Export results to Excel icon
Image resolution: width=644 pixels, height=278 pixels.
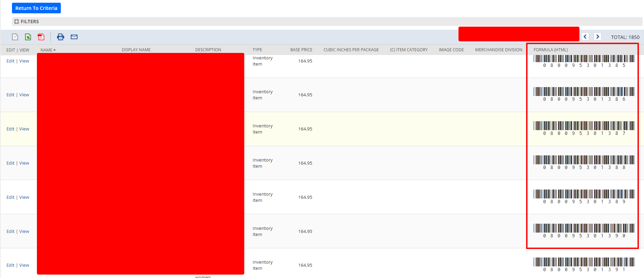point(28,37)
